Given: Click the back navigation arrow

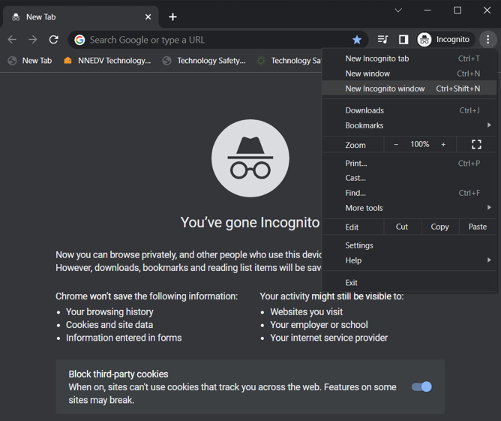Looking at the screenshot, I should pos(12,40).
